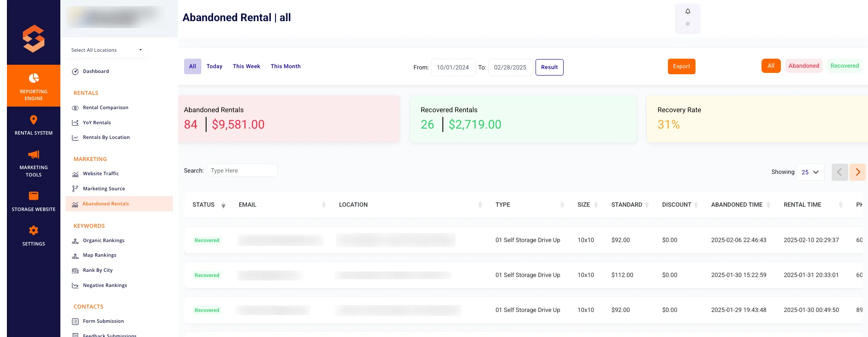The image size is (868, 337).
Task: Click the notification bell icon
Action: [688, 12]
